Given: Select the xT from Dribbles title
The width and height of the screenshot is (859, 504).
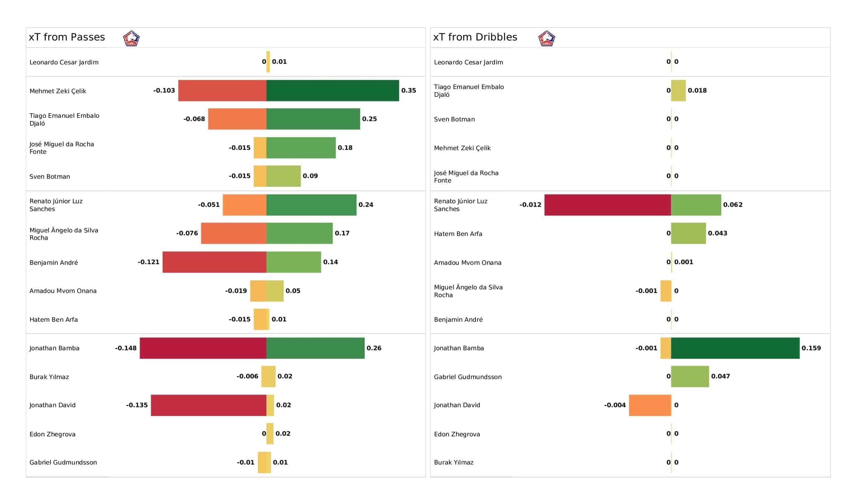Looking at the screenshot, I should (475, 37).
